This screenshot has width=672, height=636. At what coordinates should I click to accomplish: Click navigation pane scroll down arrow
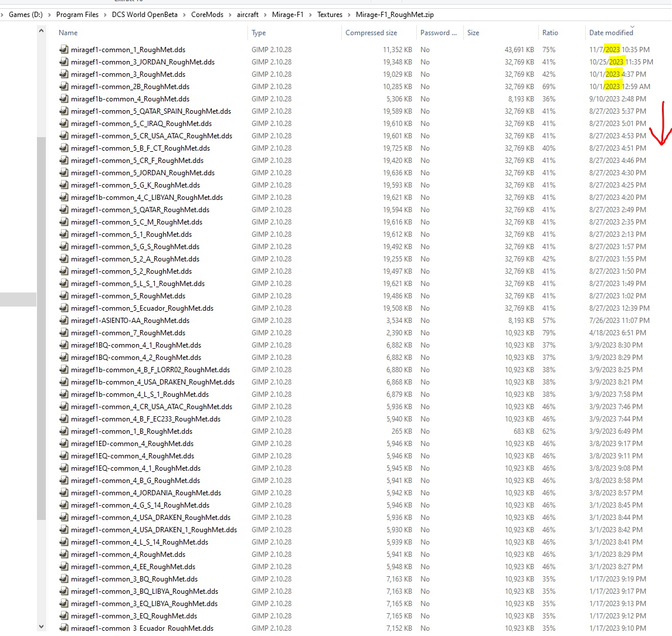pos(41,626)
